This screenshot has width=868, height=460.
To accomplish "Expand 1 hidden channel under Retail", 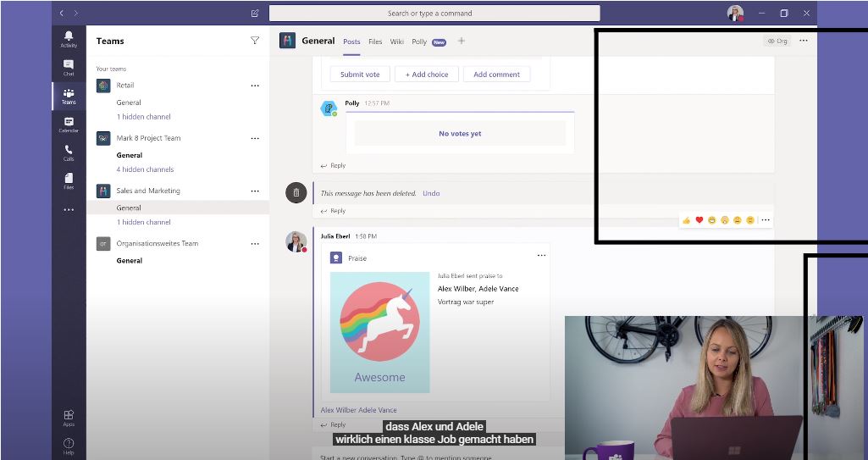I will 143,117.
